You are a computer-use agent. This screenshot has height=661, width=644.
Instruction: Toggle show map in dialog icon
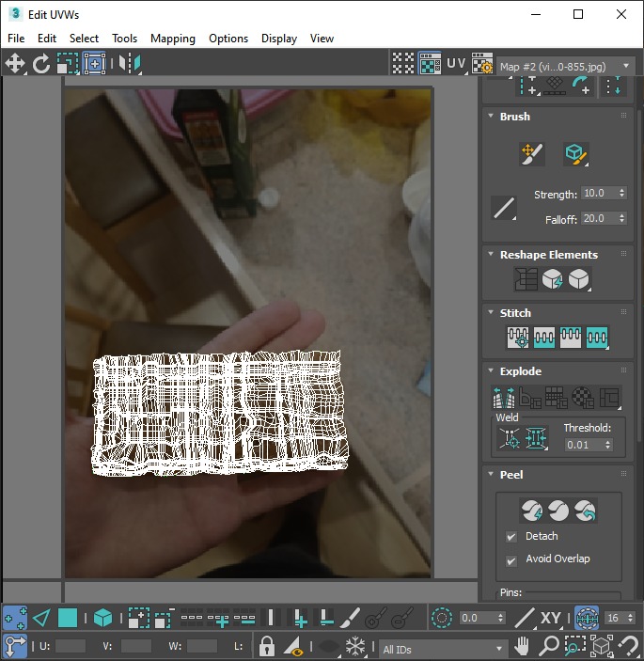point(430,64)
